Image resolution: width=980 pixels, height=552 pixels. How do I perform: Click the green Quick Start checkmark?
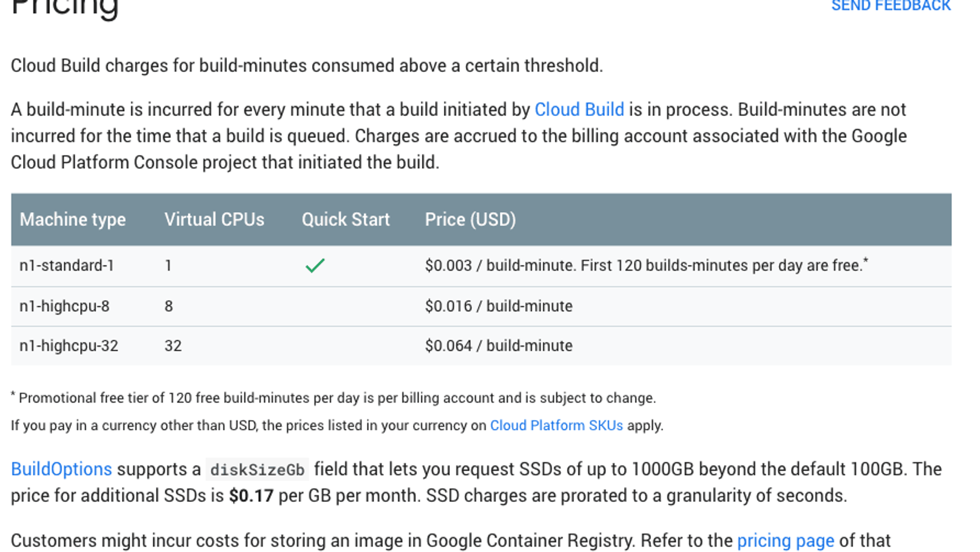[315, 266]
